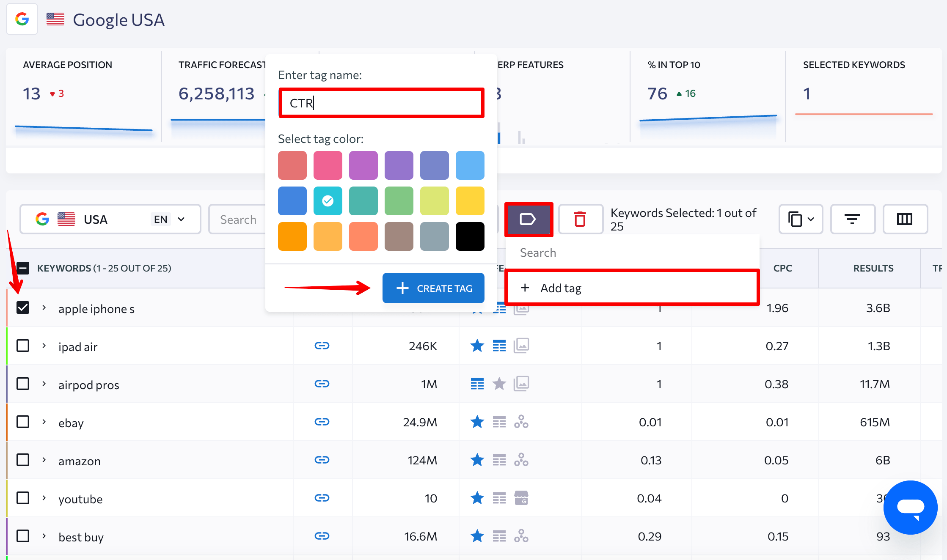
Task: Open link icon for ipad air
Action: (x=322, y=346)
